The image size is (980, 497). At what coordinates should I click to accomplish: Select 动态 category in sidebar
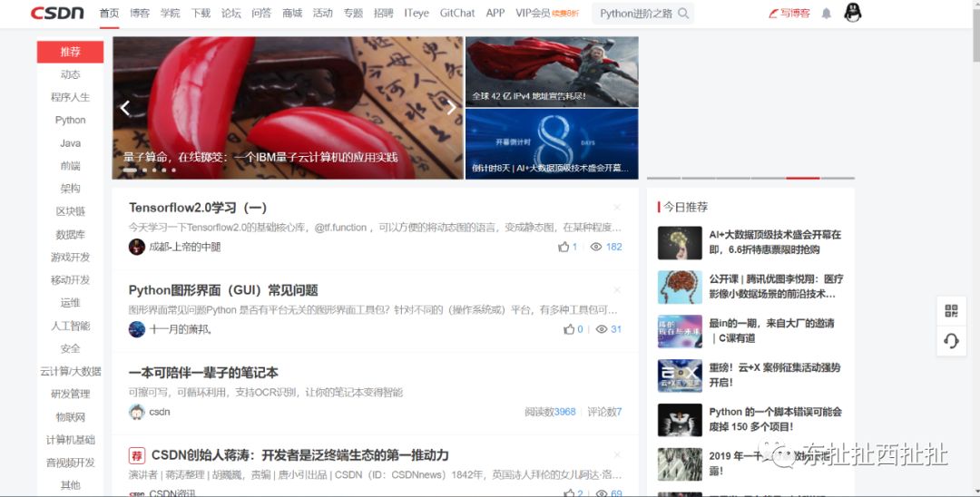click(x=70, y=74)
